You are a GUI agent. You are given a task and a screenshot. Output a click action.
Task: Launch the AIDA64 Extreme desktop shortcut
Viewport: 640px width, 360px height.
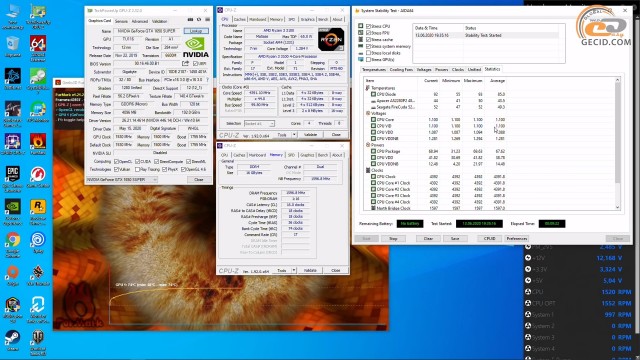pos(38,48)
